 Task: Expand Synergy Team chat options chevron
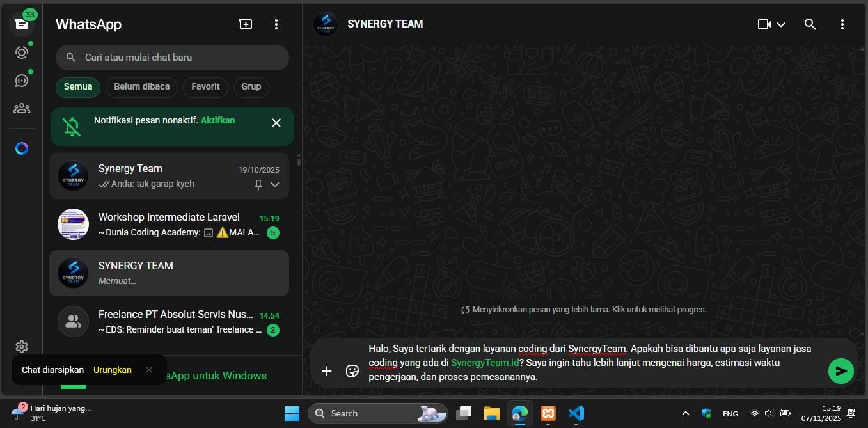click(275, 184)
